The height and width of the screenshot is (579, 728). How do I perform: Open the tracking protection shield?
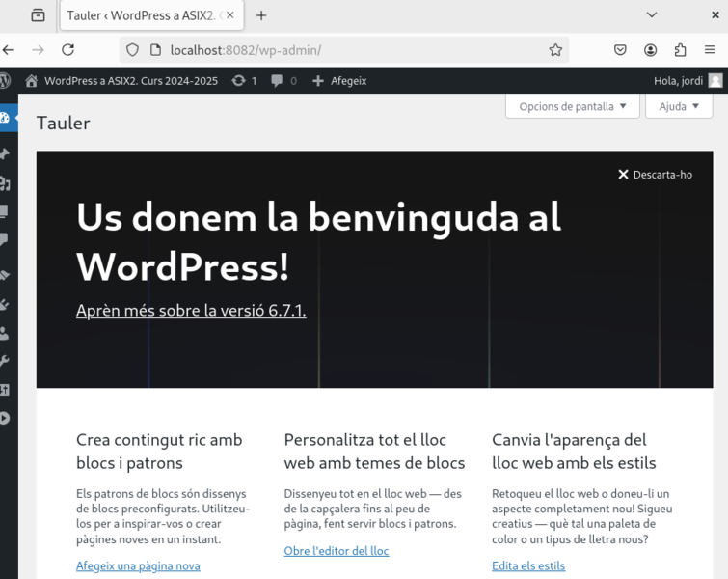coord(132,50)
